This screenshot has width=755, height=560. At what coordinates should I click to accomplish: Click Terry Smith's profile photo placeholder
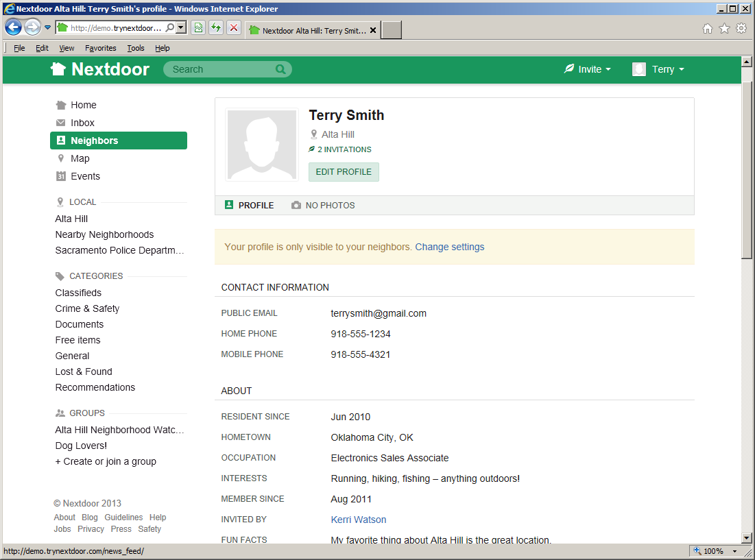262,145
